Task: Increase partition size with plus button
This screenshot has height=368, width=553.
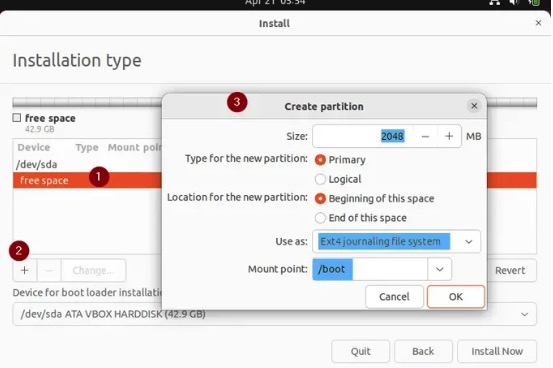Action: 449,137
